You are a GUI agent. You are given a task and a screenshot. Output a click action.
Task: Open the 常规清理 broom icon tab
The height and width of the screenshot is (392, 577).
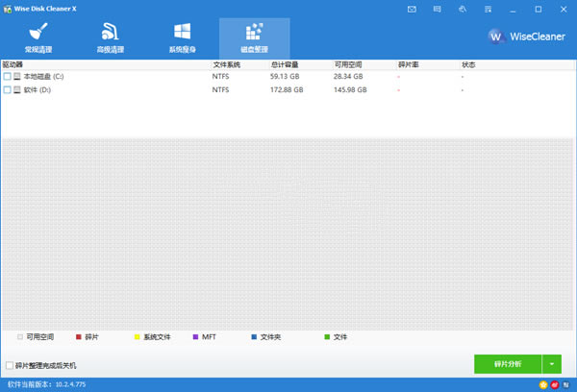click(x=38, y=38)
